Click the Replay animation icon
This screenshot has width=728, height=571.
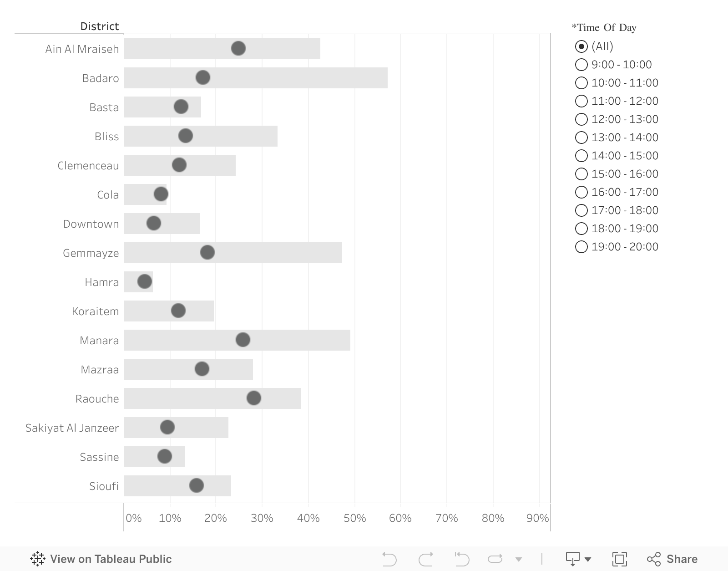(x=495, y=559)
